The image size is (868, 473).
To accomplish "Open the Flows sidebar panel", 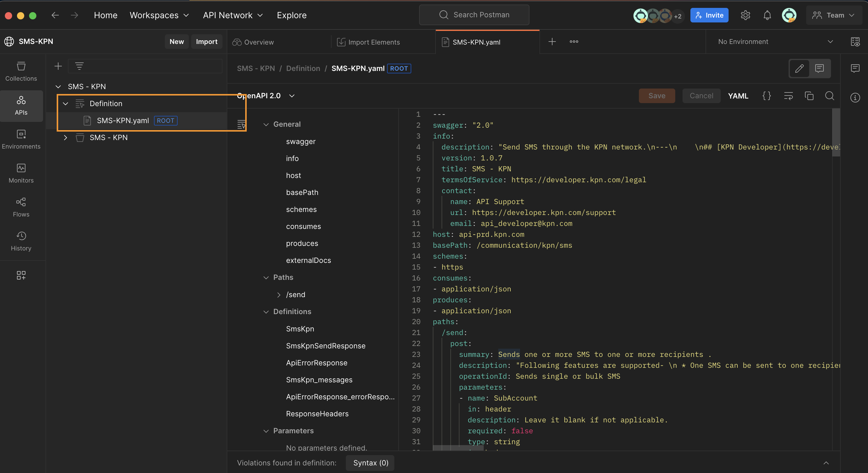I will 21,208.
